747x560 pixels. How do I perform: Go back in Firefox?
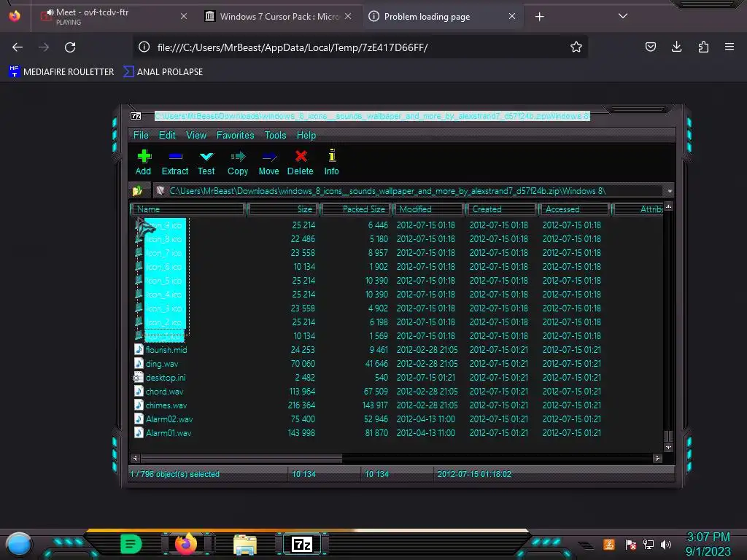pos(18,47)
